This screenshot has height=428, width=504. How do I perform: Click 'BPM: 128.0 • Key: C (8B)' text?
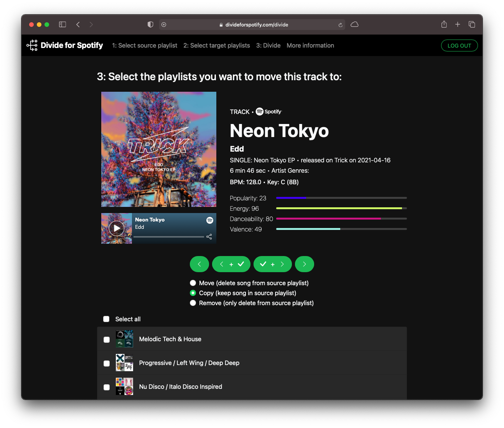click(x=264, y=182)
